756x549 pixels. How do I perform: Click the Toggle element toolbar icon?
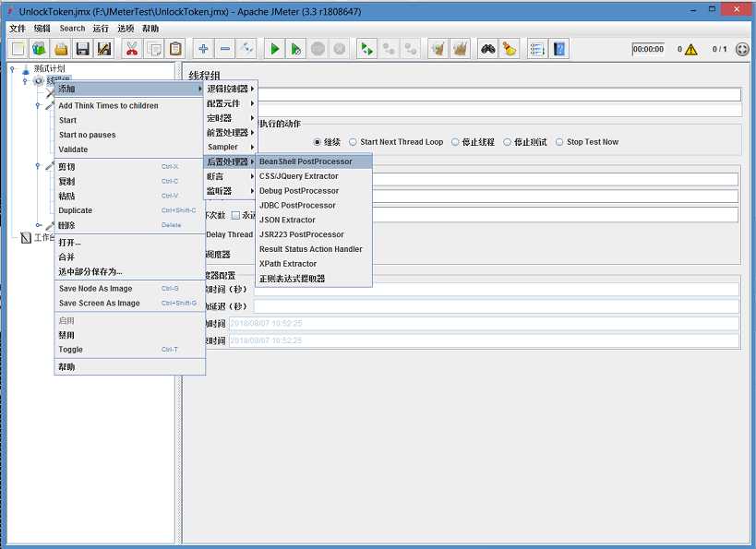pyautogui.click(x=246, y=49)
